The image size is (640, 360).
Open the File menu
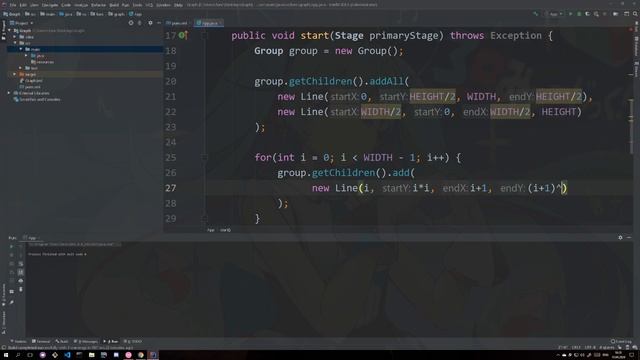click(13, 5)
